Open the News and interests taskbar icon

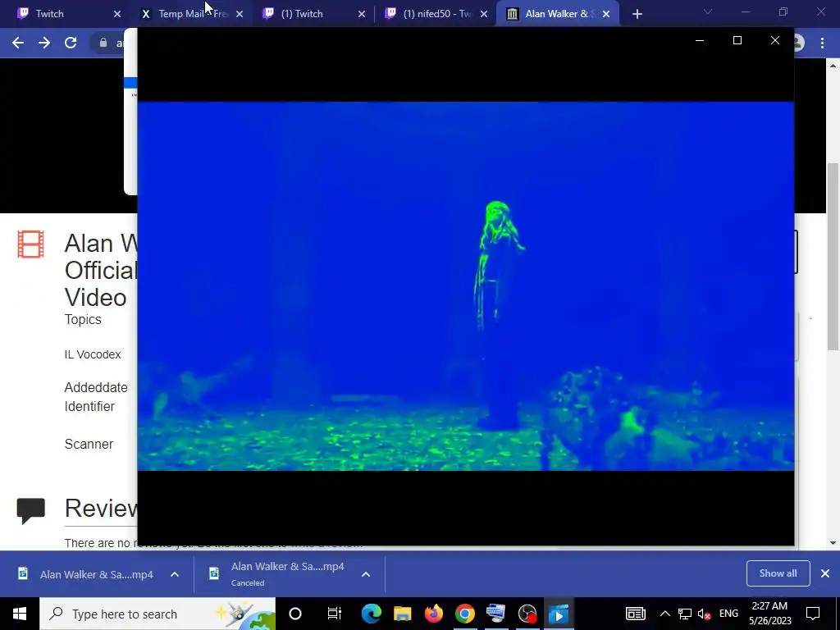pyautogui.click(x=636, y=614)
